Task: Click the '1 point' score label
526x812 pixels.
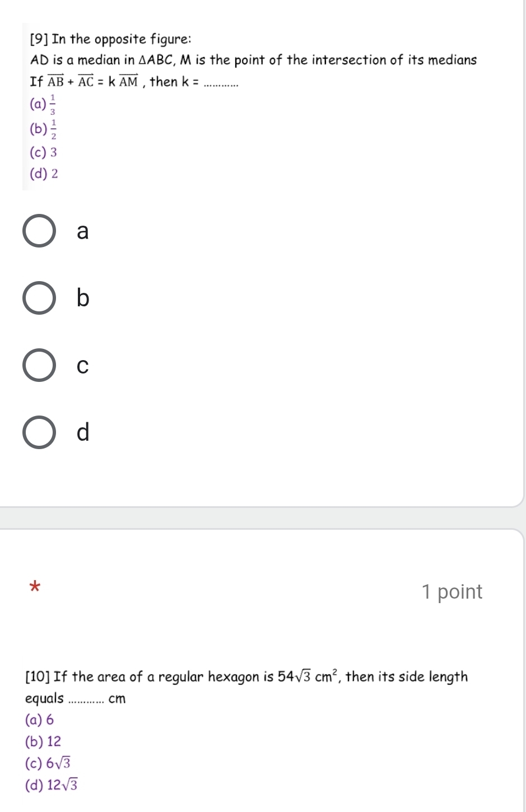Action: [x=452, y=592]
